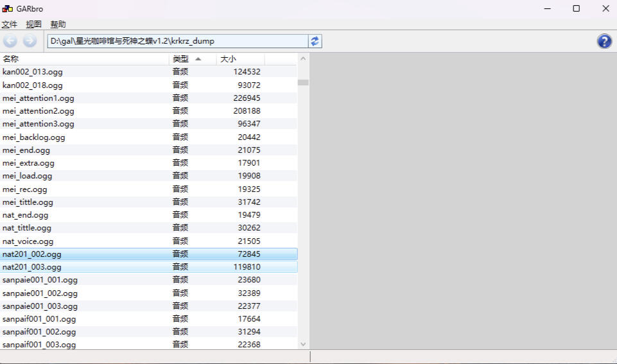Open the 帮助 menu
617x364 pixels.
click(58, 24)
